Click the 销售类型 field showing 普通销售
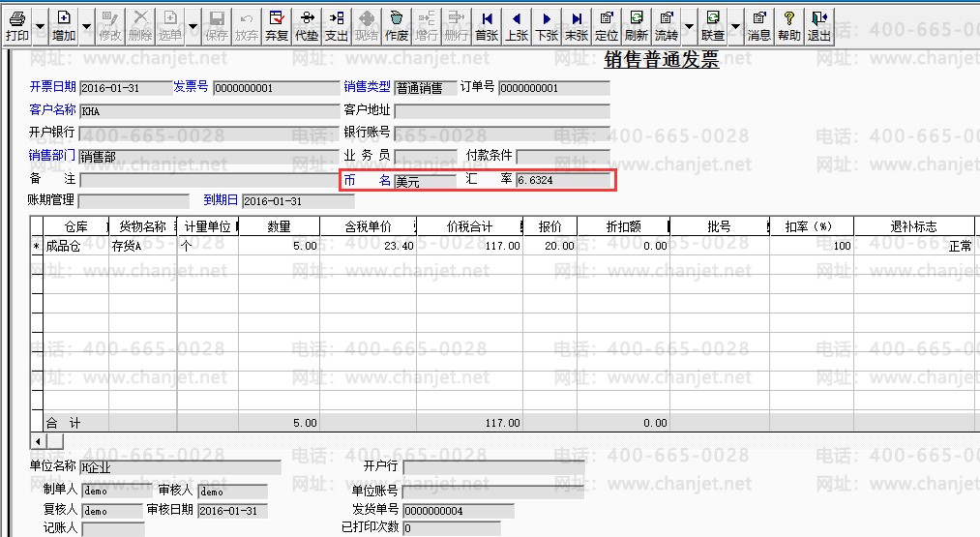This screenshot has width=980, height=537. (x=425, y=88)
